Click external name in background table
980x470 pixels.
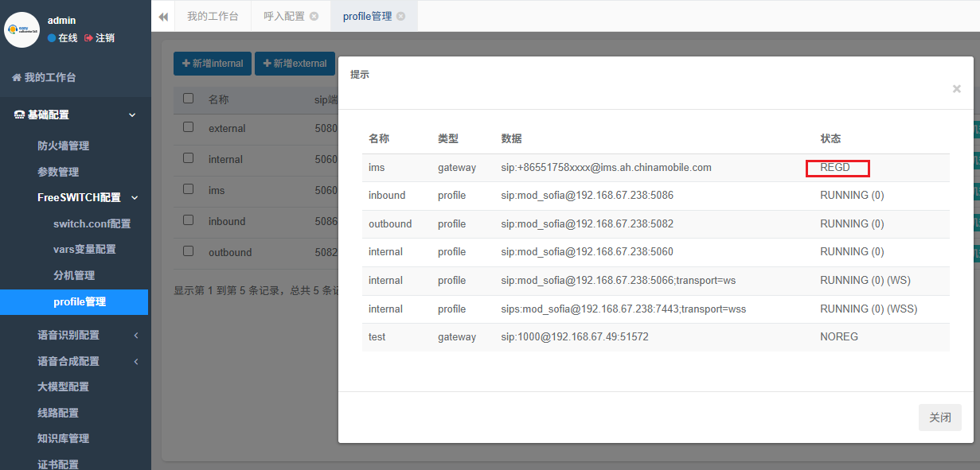227,129
